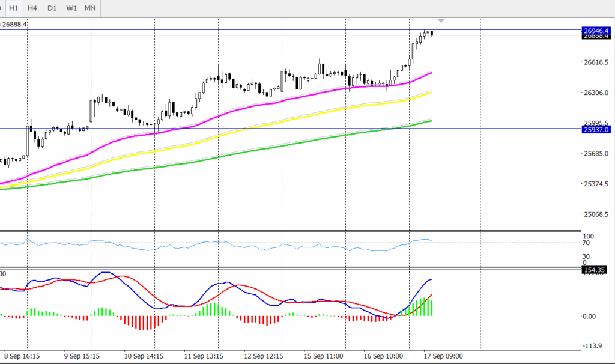Open the W1 weekly timeframe
This screenshot has height=364, width=615.
click(x=71, y=8)
